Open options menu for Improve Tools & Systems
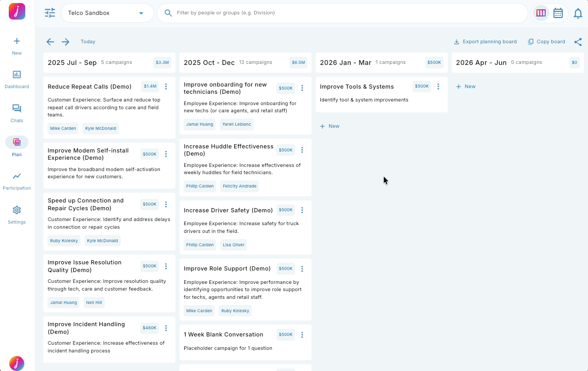588x371 pixels. click(438, 87)
